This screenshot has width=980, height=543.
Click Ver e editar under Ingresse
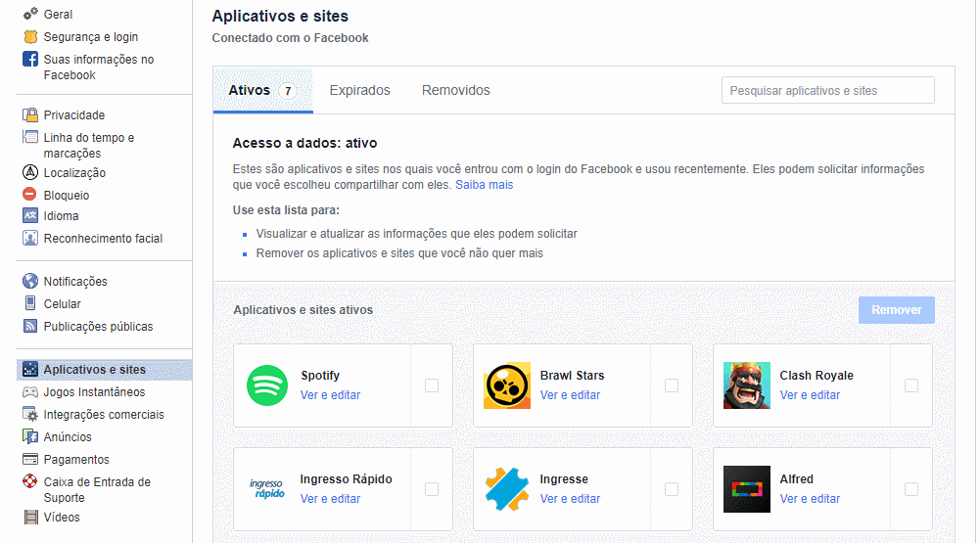[570, 499]
